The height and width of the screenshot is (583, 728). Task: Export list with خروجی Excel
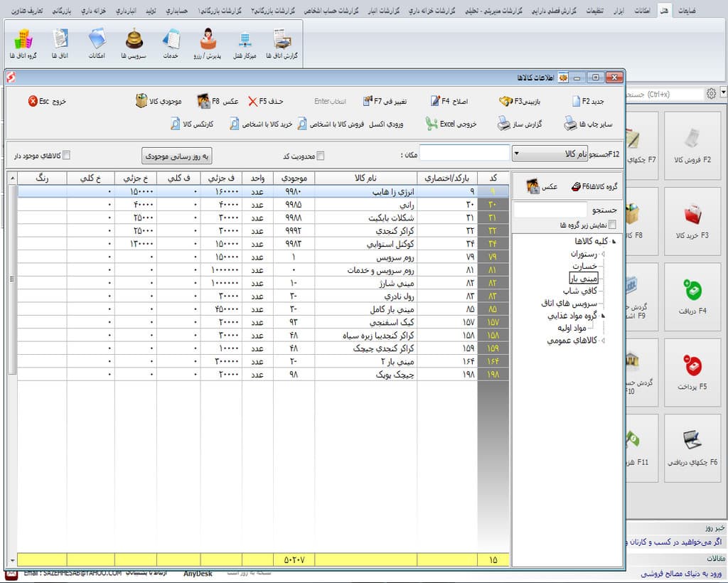(x=451, y=124)
